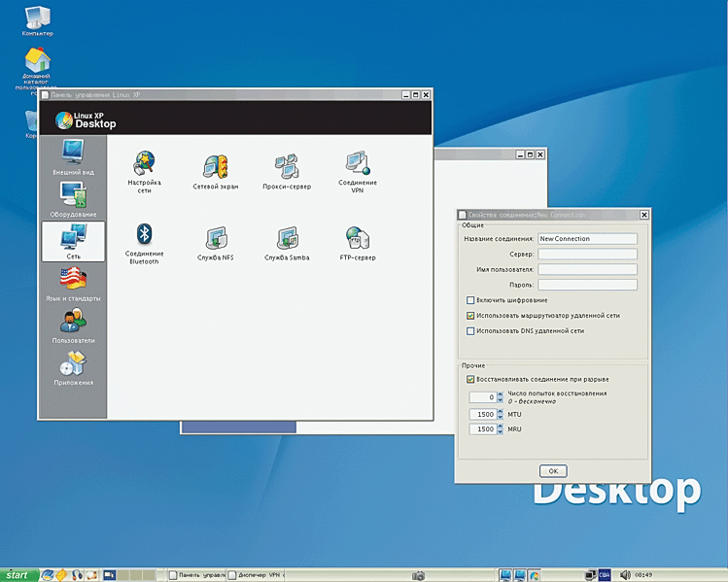Switch to Панель управления taskbar entry
Viewport: 728px width, 582px height.
pos(195,575)
